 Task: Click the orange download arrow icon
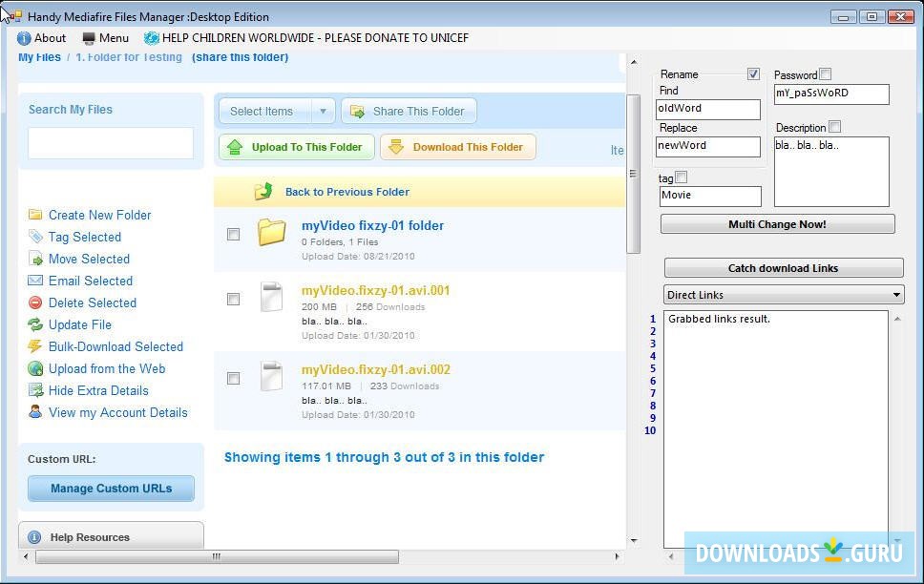point(396,147)
